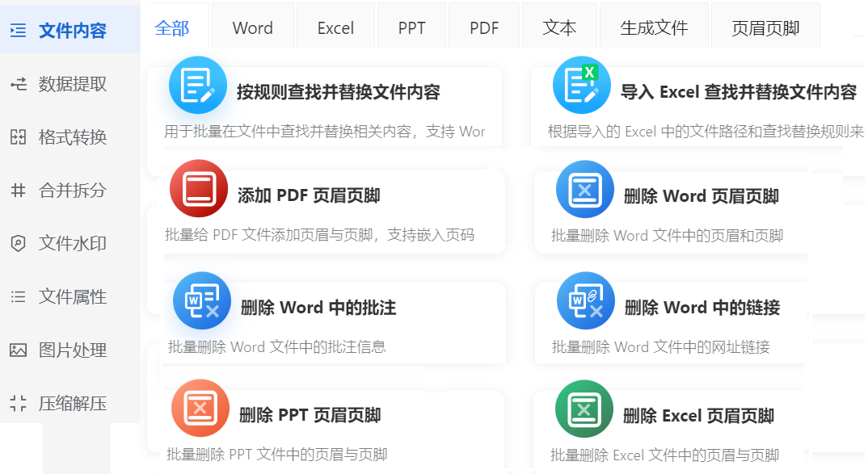This screenshot has width=868, height=474.
Task: Click the 删除 Word 中的链接 icon
Action: [584, 301]
